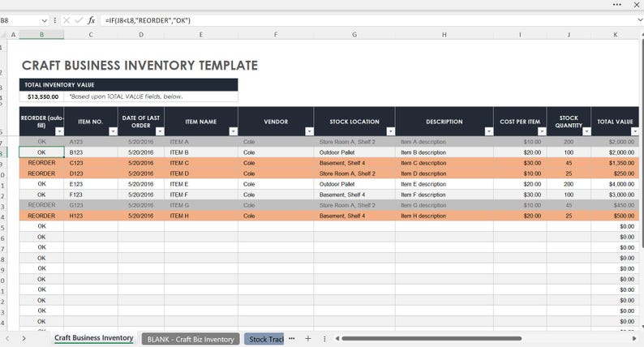Open Name Box dropdown arrow

(x=45, y=20)
